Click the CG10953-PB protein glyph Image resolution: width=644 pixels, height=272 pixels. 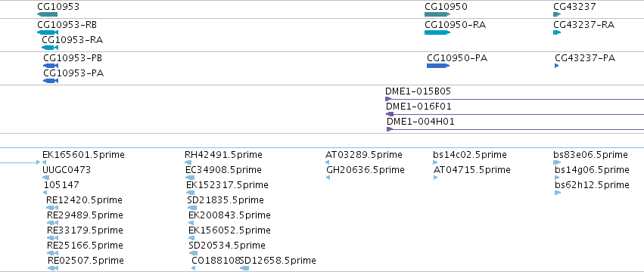point(51,66)
